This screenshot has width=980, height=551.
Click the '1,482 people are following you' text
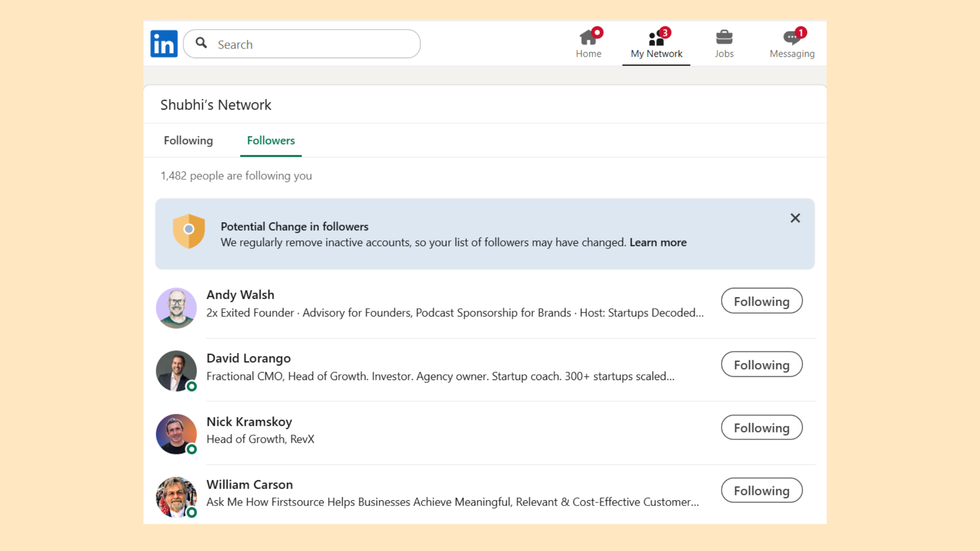pos(236,176)
